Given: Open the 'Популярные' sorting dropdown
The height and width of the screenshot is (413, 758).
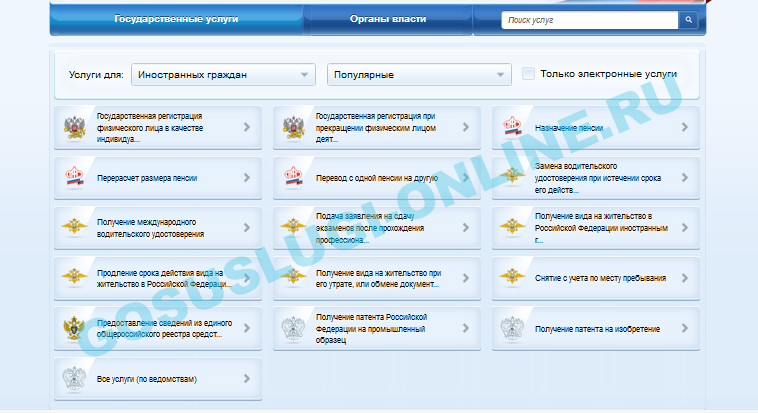Looking at the screenshot, I should [419, 75].
